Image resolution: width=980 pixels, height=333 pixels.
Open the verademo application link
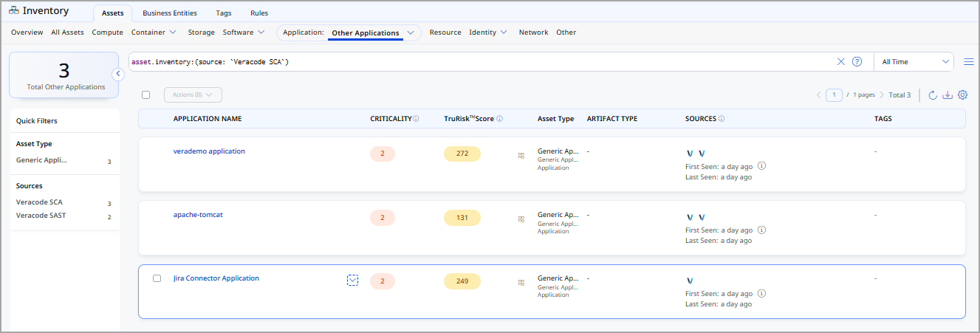click(x=209, y=151)
